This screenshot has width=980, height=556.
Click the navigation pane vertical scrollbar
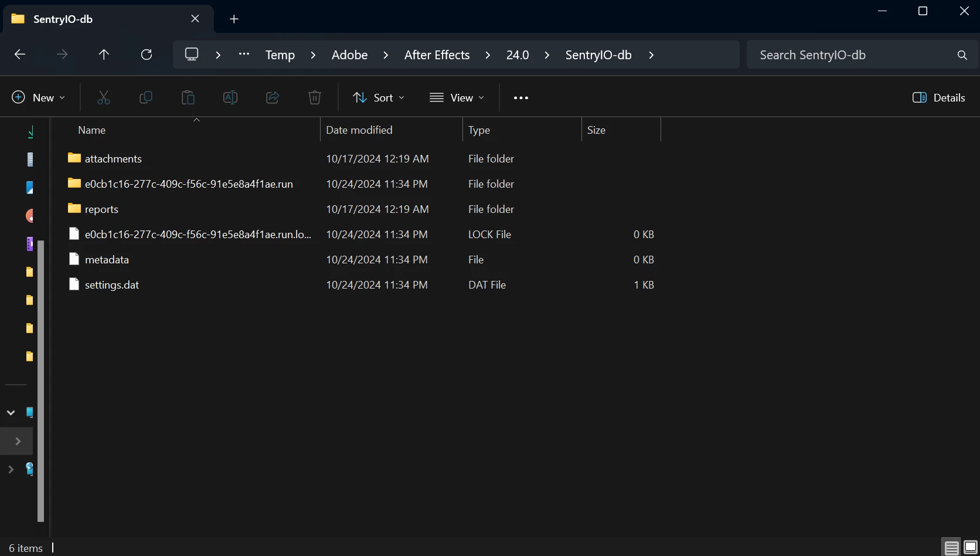point(41,381)
